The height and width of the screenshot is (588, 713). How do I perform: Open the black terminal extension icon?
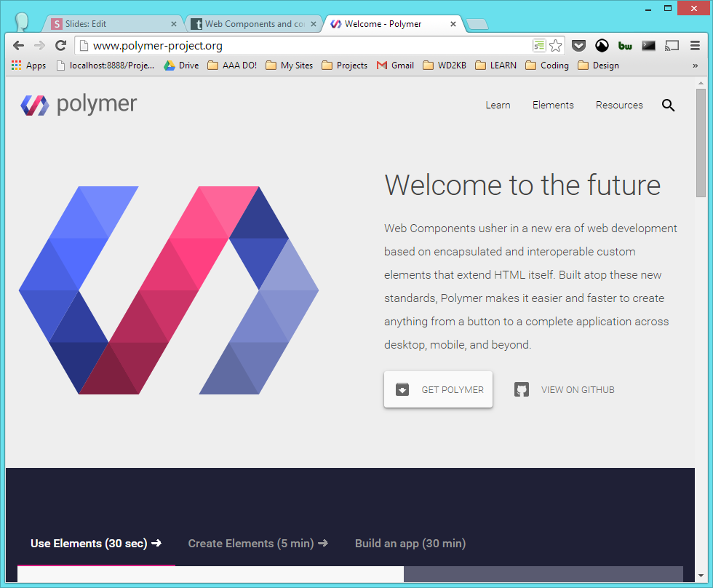point(648,45)
